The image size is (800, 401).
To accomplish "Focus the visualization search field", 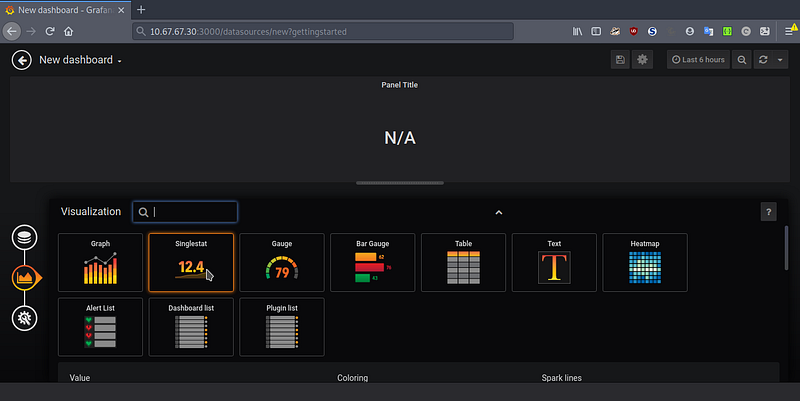I will click(x=185, y=212).
